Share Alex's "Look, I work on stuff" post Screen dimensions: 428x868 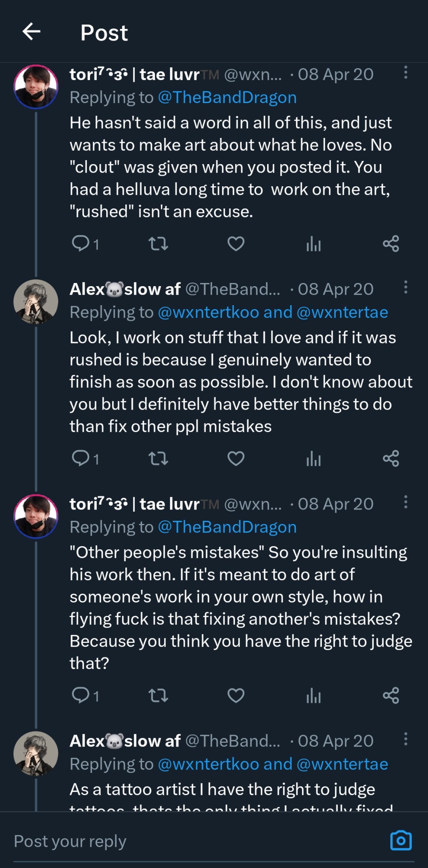point(391,458)
